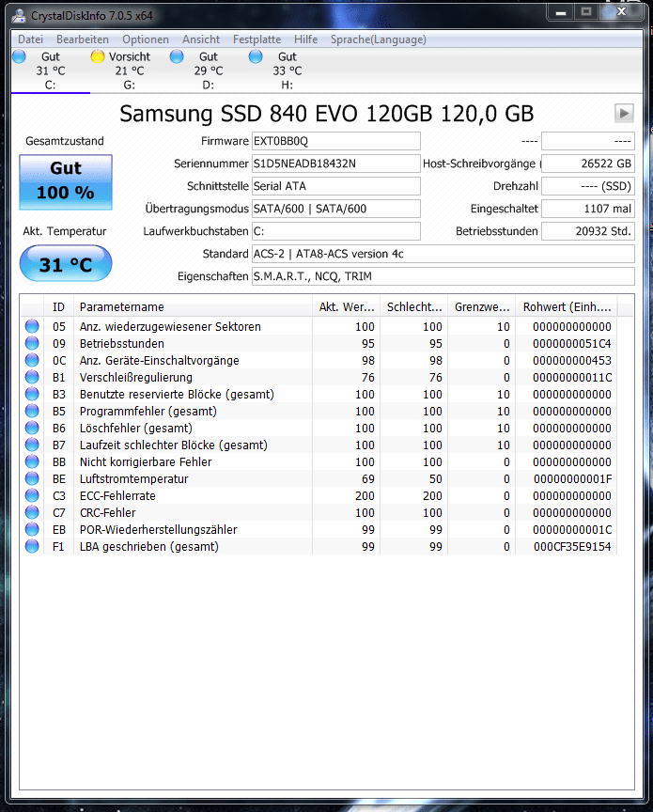The height and width of the screenshot is (812, 653).
Task: Click the Gut 100 % health status button
Action: [66, 181]
